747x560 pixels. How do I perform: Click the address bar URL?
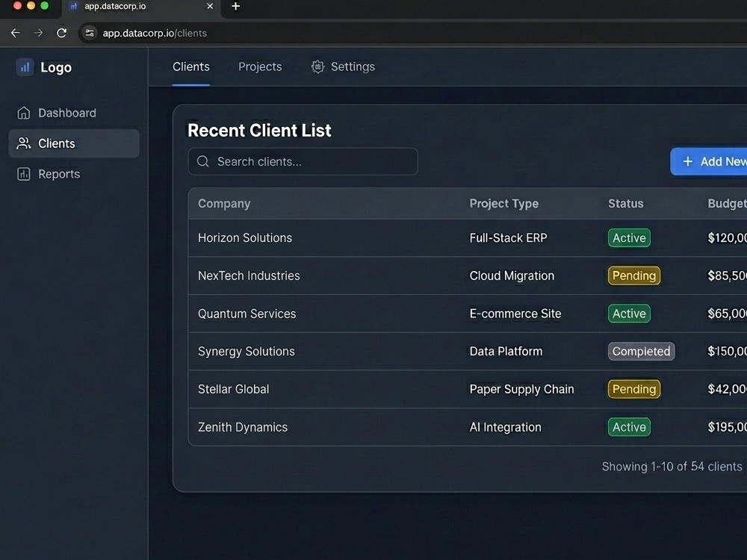click(155, 33)
